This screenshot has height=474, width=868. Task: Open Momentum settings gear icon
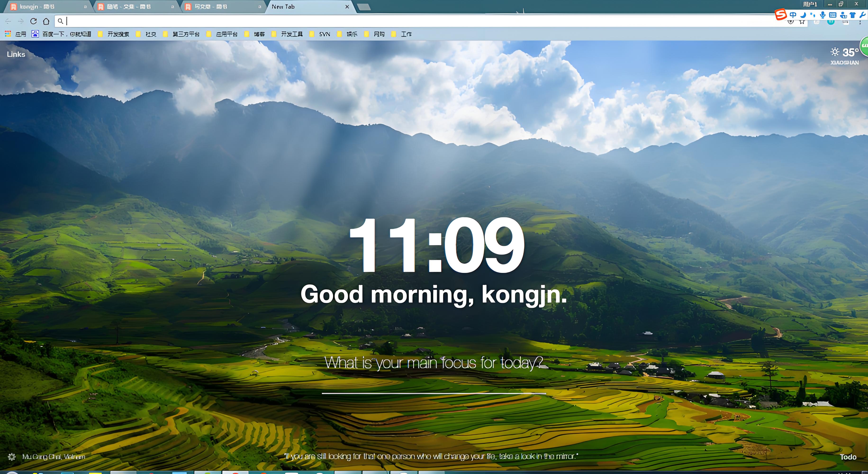click(x=12, y=456)
